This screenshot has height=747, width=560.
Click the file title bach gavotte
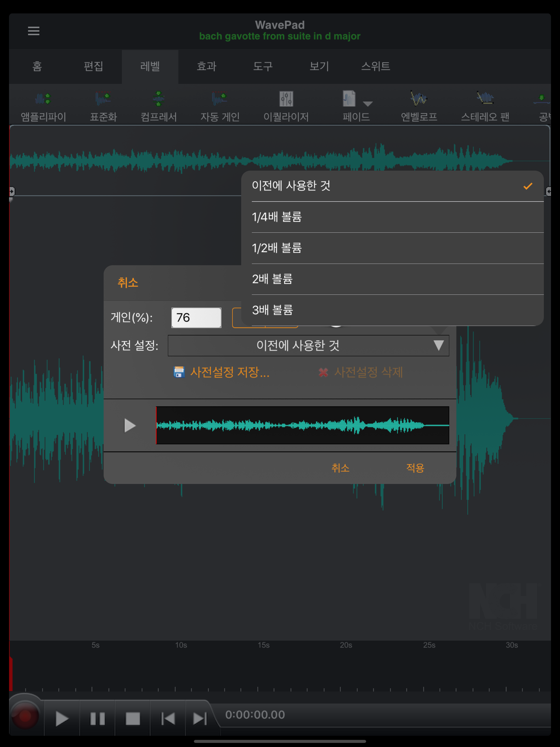pyautogui.click(x=280, y=36)
